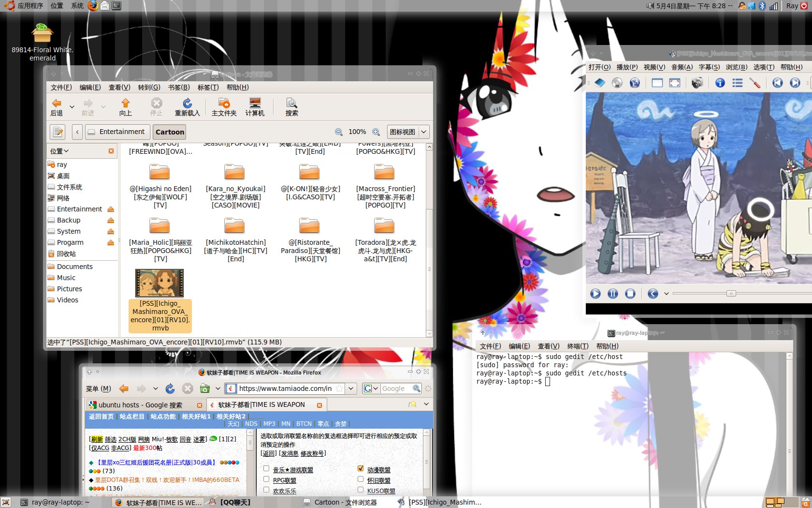Open rewind options dropdown in player controls
The image size is (812, 508).
pyautogui.click(x=667, y=294)
